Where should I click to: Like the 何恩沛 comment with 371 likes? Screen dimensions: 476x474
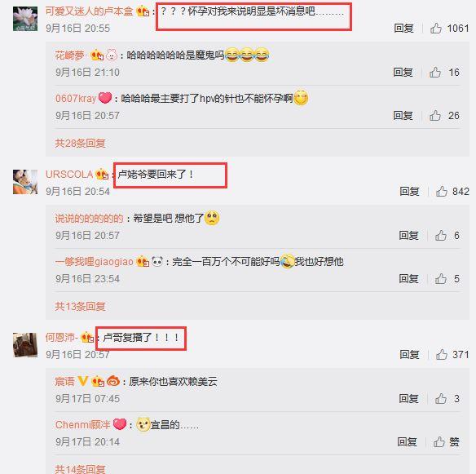click(442, 355)
